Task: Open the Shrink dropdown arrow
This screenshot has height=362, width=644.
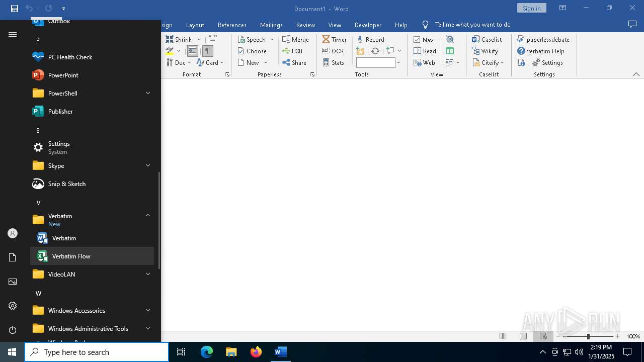Action: 198,39
